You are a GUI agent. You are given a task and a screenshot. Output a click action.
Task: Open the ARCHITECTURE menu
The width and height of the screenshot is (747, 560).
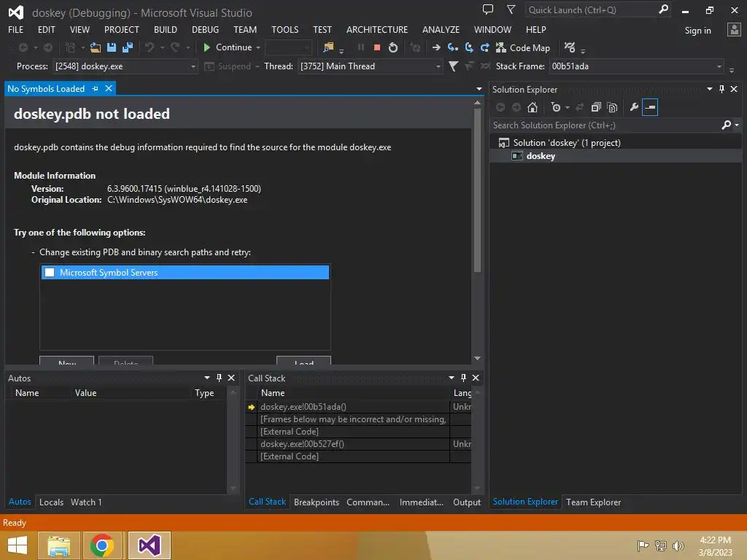[377, 29]
